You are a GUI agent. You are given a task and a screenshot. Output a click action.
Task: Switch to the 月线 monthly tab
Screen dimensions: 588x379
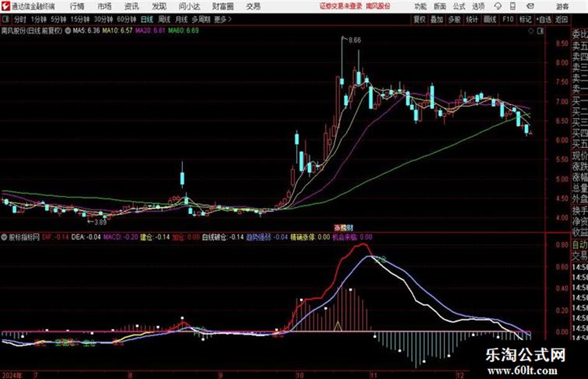pos(182,19)
